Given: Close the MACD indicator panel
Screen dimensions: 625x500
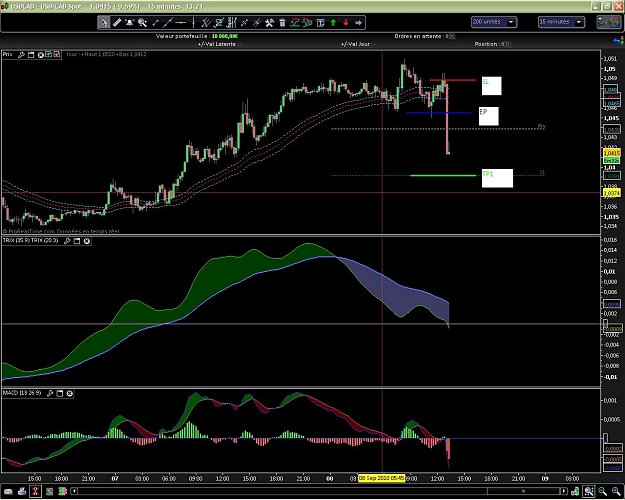Looking at the screenshot, I should pyautogui.click(x=69, y=394).
